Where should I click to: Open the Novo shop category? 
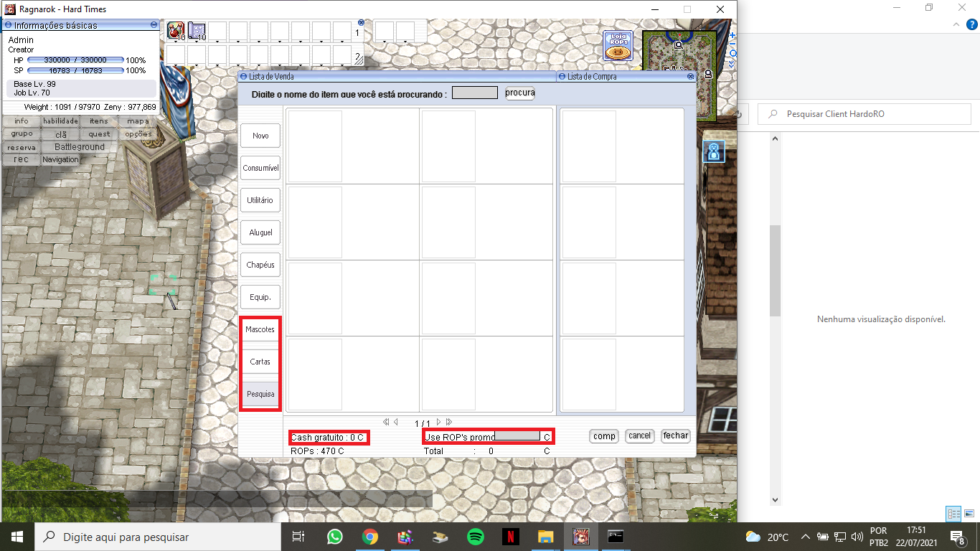click(x=260, y=136)
